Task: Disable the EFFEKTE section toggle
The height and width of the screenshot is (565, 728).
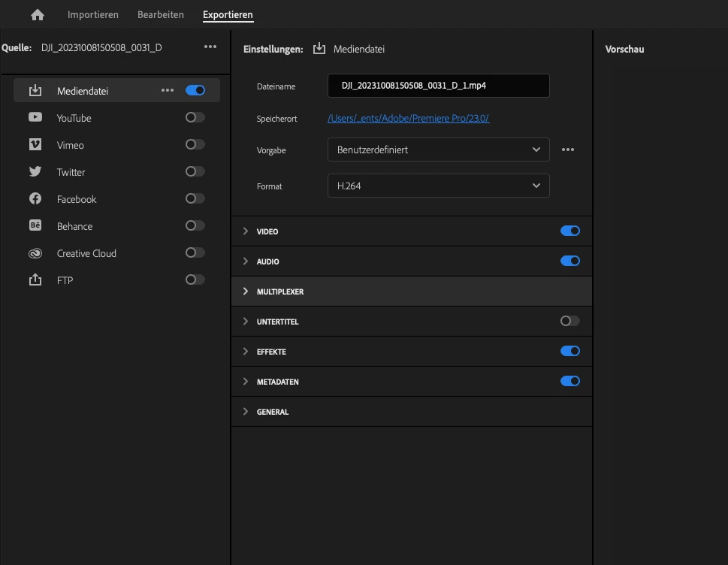Action: 570,351
